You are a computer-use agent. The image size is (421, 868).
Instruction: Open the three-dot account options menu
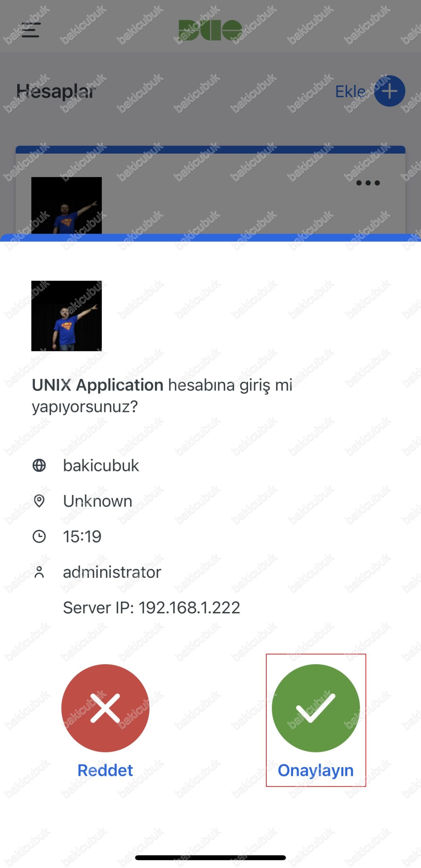click(368, 183)
